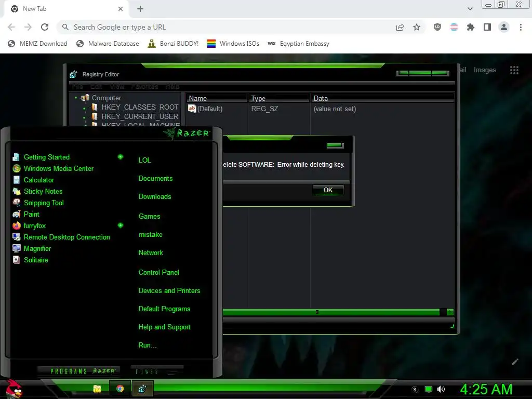Open Downloads from start menu
This screenshot has width=532, height=399.
tap(155, 197)
